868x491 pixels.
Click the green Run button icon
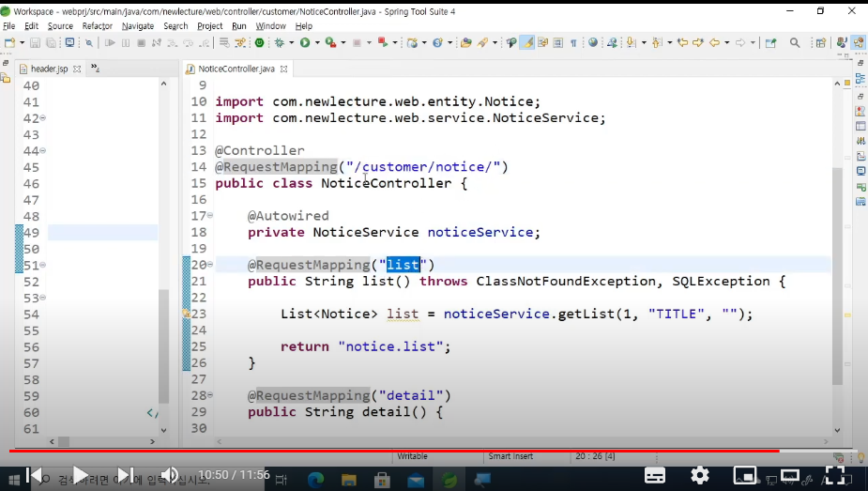305,42
